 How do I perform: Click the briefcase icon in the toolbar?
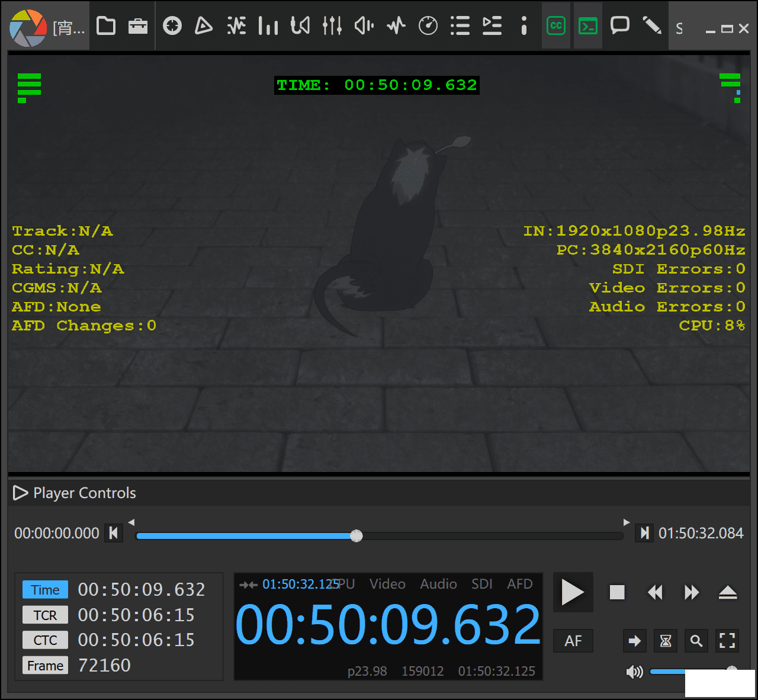click(x=138, y=26)
